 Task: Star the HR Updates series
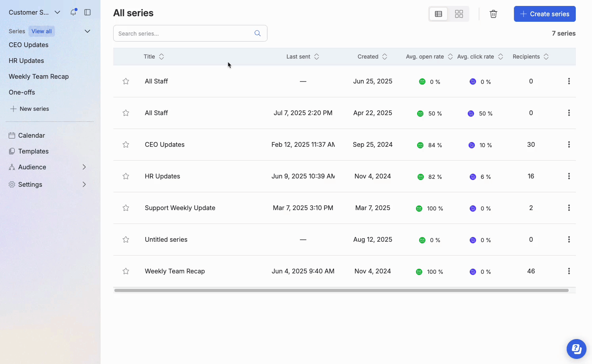[x=126, y=176]
